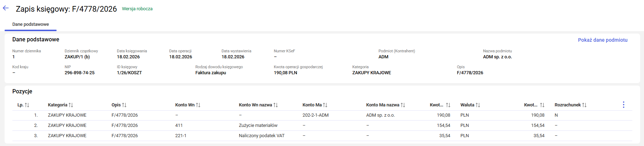This screenshot has width=644, height=146.
Task: Sort by Kategoria column arrows
Action: coord(71,105)
